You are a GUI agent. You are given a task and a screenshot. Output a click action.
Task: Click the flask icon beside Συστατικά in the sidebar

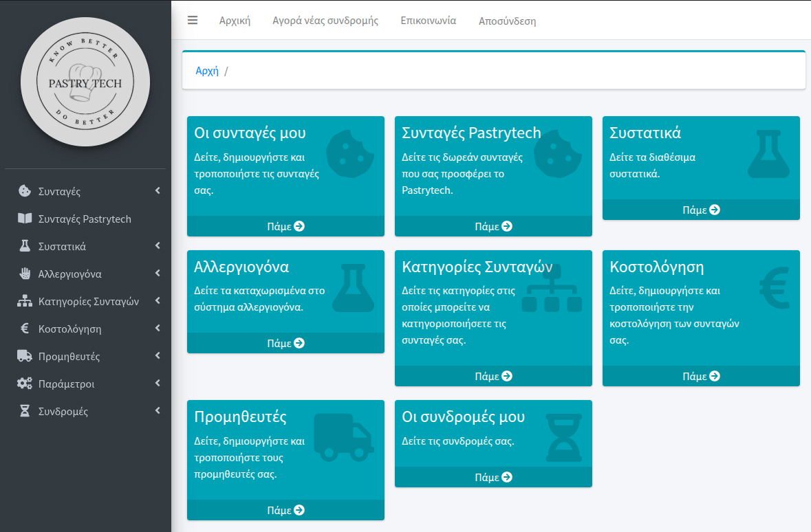(x=24, y=245)
